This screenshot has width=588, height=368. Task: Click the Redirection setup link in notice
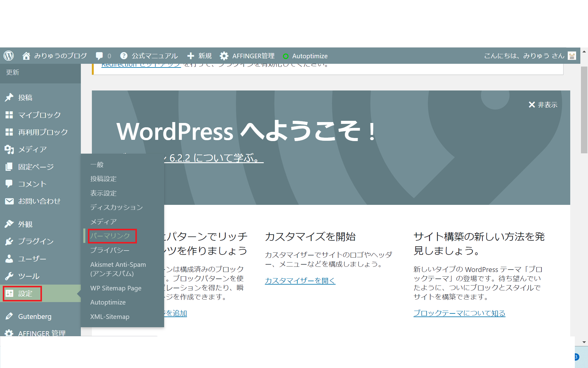pyautogui.click(x=141, y=65)
